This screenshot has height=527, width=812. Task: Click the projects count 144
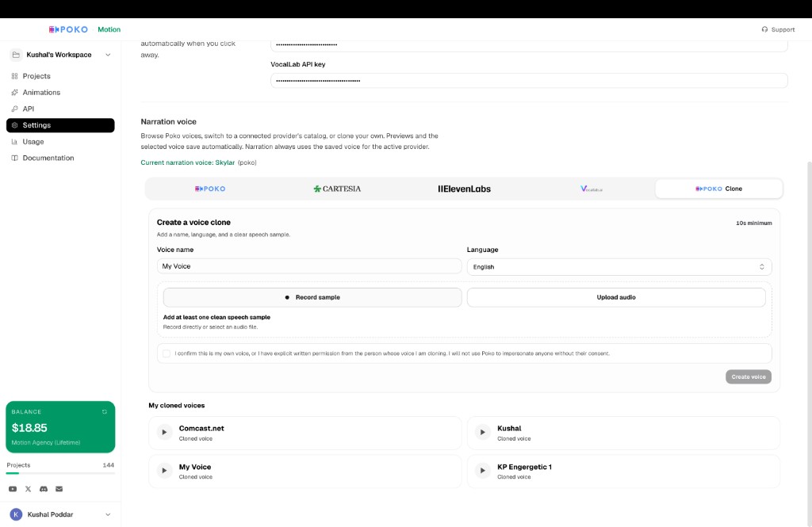(x=108, y=465)
